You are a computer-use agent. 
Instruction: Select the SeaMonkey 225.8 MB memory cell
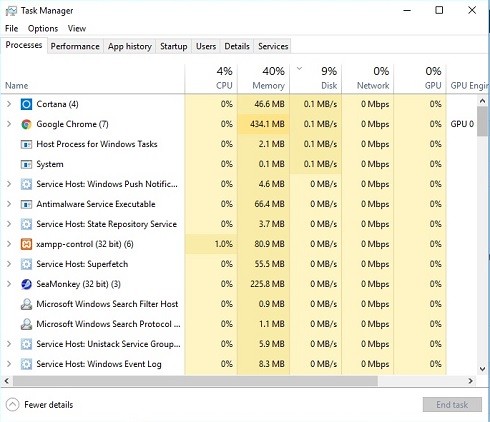(x=263, y=284)
